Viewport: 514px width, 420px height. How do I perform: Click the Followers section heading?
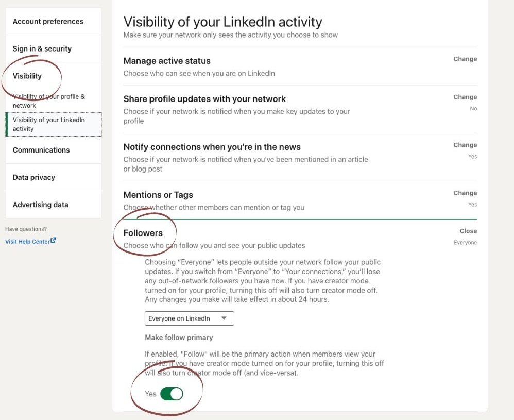[x=143, y=233]
